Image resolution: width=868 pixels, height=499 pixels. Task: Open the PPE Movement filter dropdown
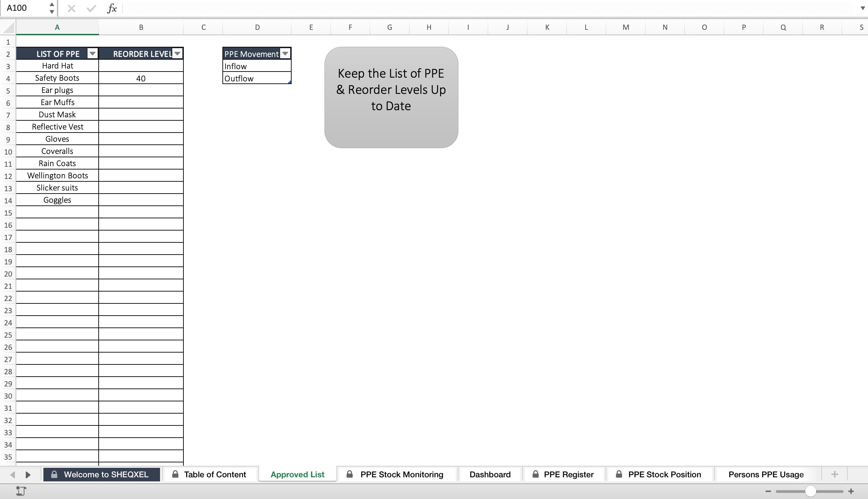[285, 54]
